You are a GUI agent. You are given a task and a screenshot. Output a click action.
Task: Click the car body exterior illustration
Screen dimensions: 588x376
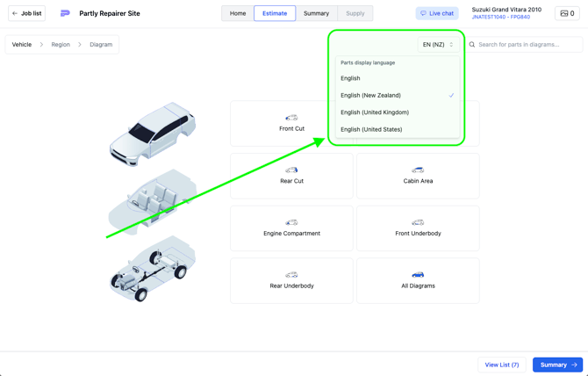[x=153, y=132]
